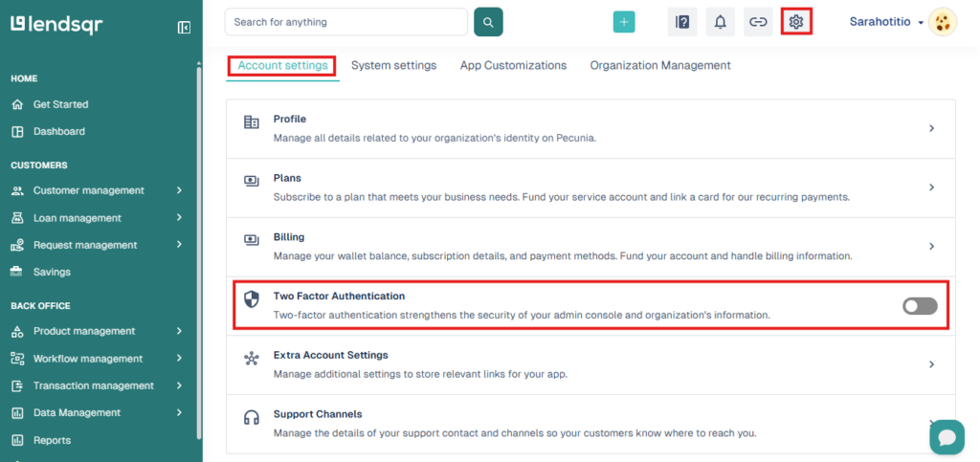Switch to System settings tab
The height and width of the screenshot is (462, 980).
tap(393, 66)
